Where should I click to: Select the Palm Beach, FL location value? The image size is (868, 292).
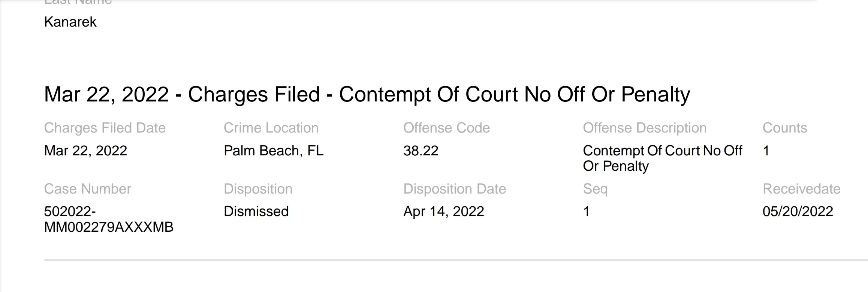click(x=273, y=151)
